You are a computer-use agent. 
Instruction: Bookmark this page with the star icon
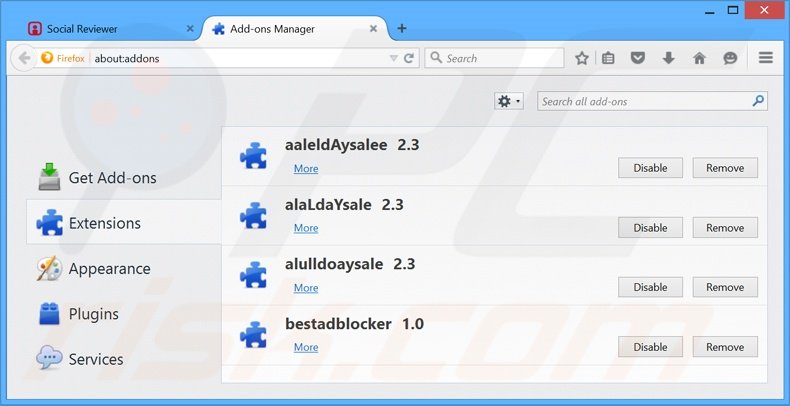[582, 58]
